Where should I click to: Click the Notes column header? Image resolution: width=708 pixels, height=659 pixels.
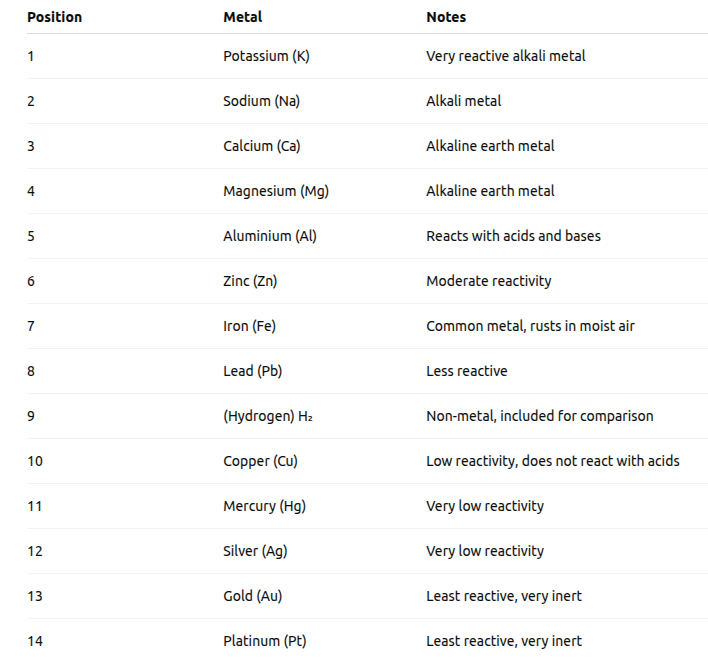tap(446, 17)
